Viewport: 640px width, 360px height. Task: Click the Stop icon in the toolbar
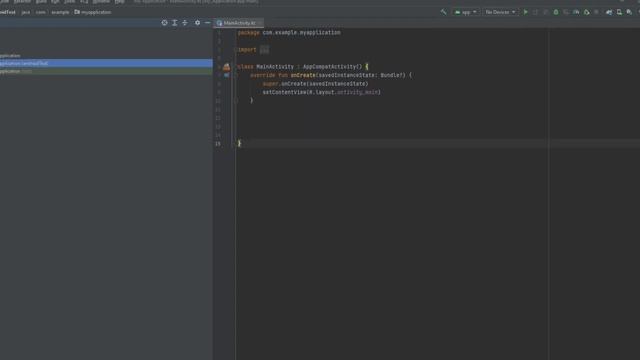(596, 12)
